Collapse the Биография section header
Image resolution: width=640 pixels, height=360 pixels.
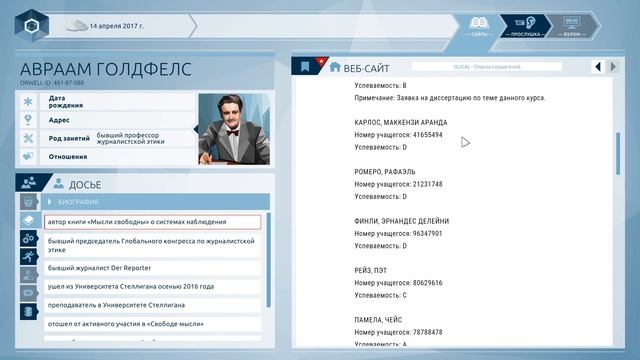(155, 202)
